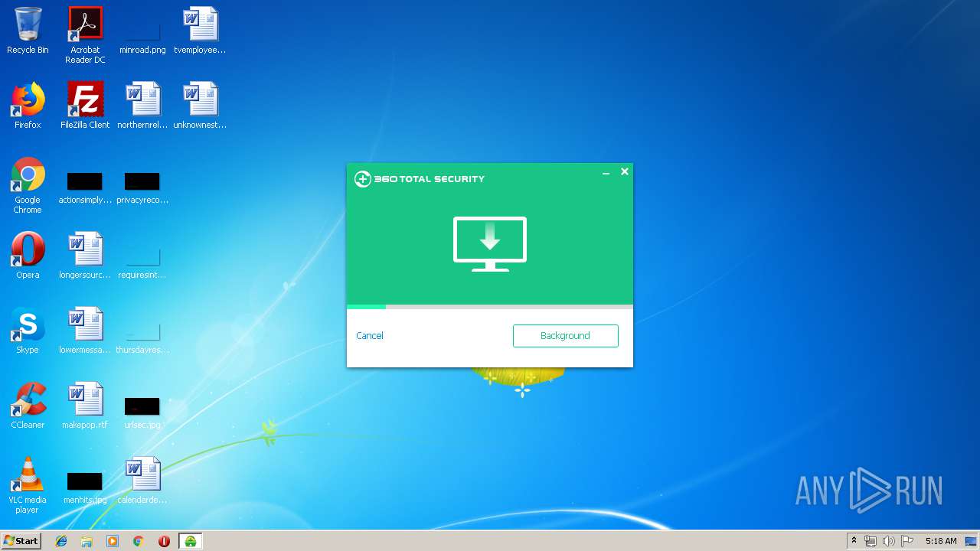Image resolution: width=980 pixels, height=551 pixels.
Task: Open volume tray icon
Action: pos(889,541)
